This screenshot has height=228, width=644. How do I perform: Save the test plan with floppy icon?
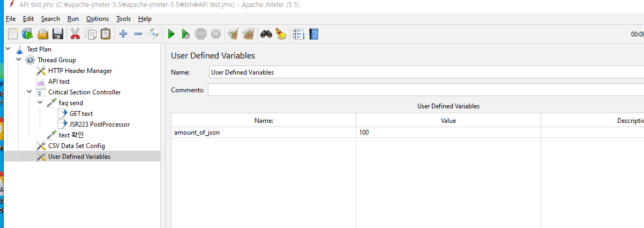(58, 34)
